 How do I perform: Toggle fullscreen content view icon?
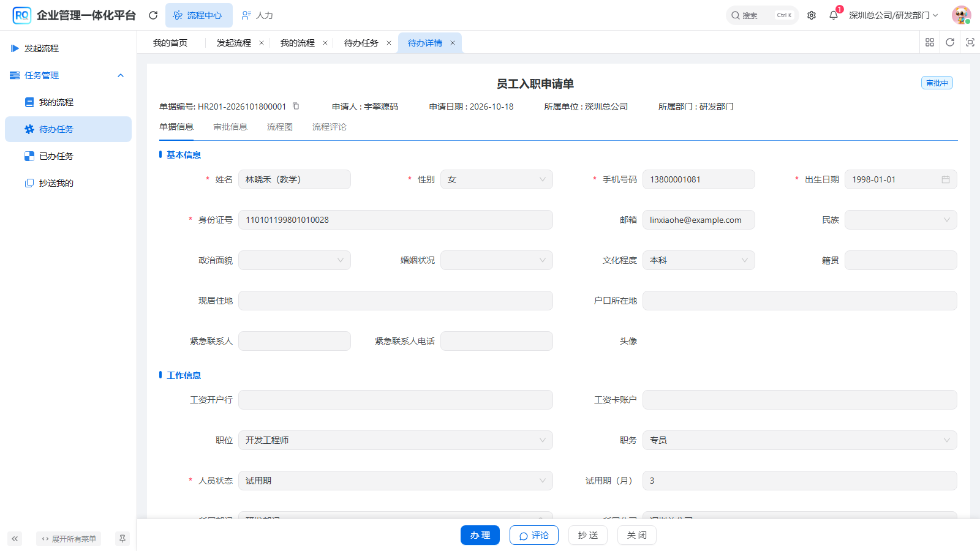pyautogui.click(x=970, y=42)
